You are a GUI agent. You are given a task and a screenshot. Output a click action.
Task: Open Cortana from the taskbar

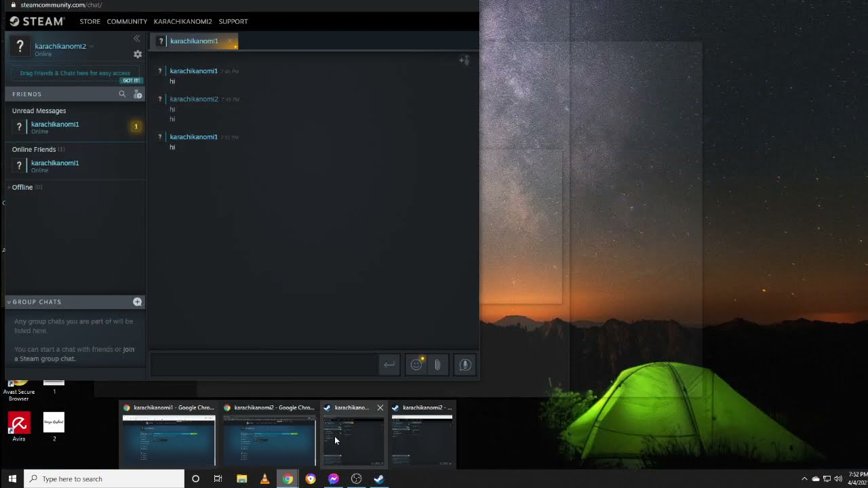click(195, 479)
